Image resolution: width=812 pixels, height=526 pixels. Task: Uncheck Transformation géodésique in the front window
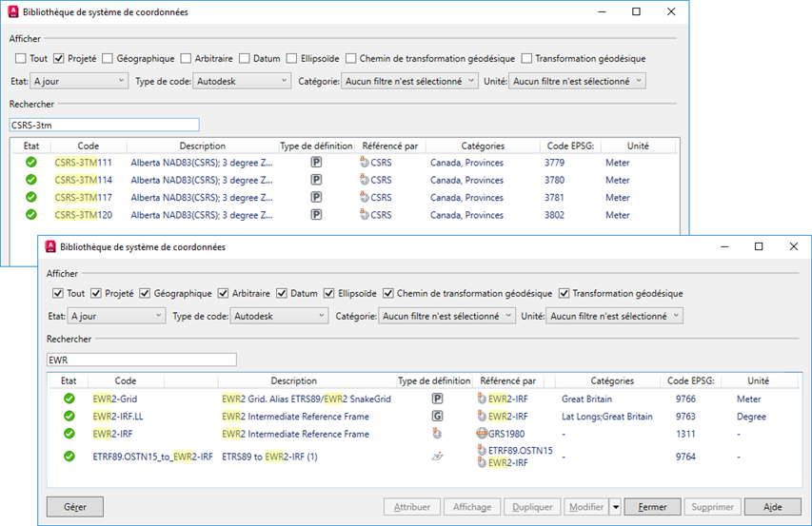click(x=564, y=293)
